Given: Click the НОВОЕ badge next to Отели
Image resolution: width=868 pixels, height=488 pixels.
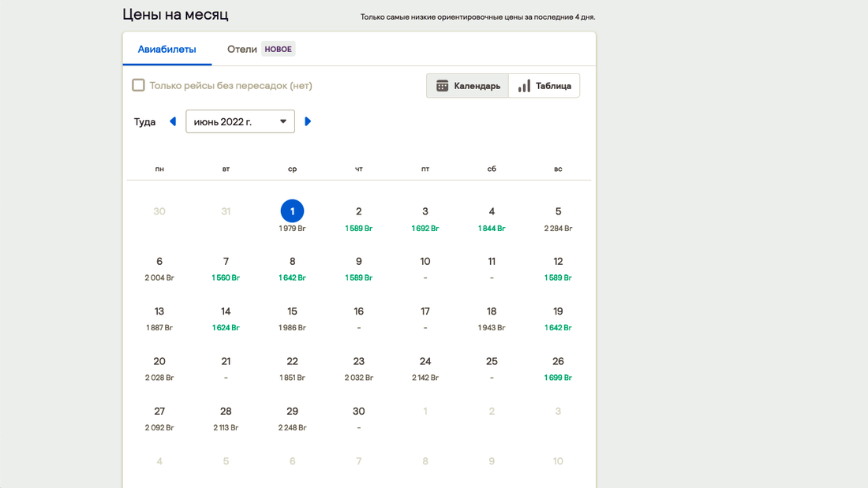Looking at the screenshot, I should [278, 49].
